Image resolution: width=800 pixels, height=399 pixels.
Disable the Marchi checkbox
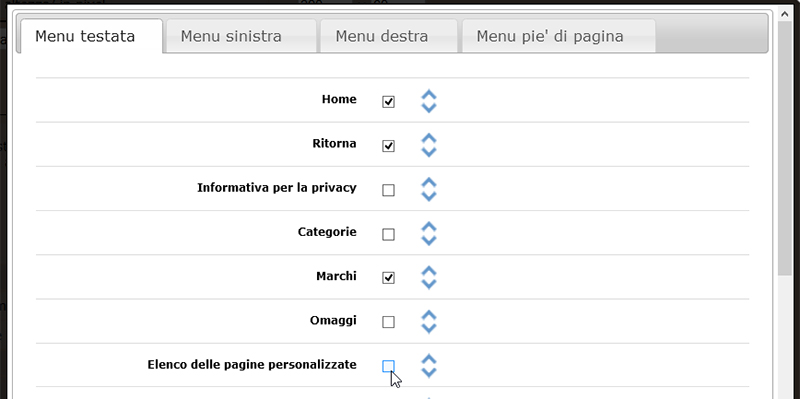[x=388, y=278]
